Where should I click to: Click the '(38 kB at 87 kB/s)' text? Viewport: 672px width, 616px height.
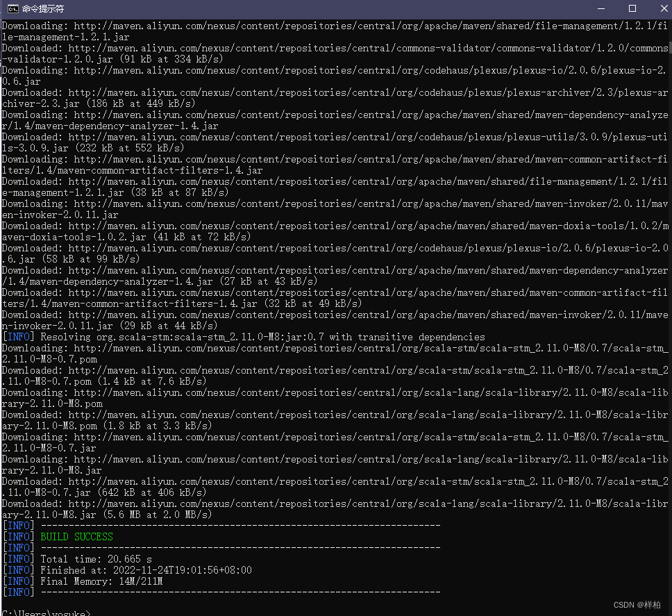(x=180, y=192)
